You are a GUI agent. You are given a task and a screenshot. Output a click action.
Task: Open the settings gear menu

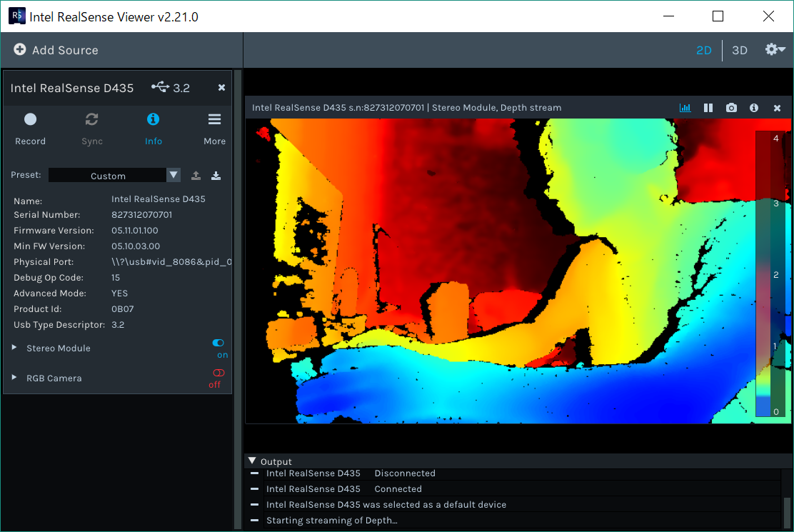tap(775, 49)
